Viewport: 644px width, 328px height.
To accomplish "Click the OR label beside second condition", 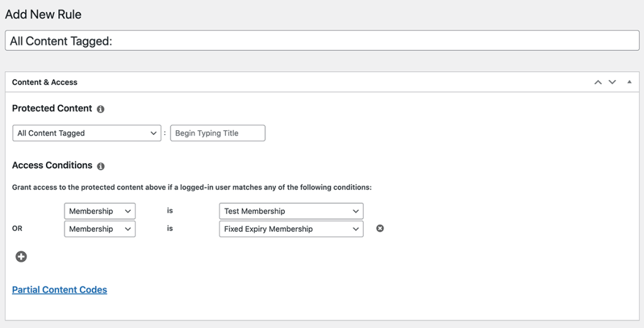I will click(x=17, y=229).
